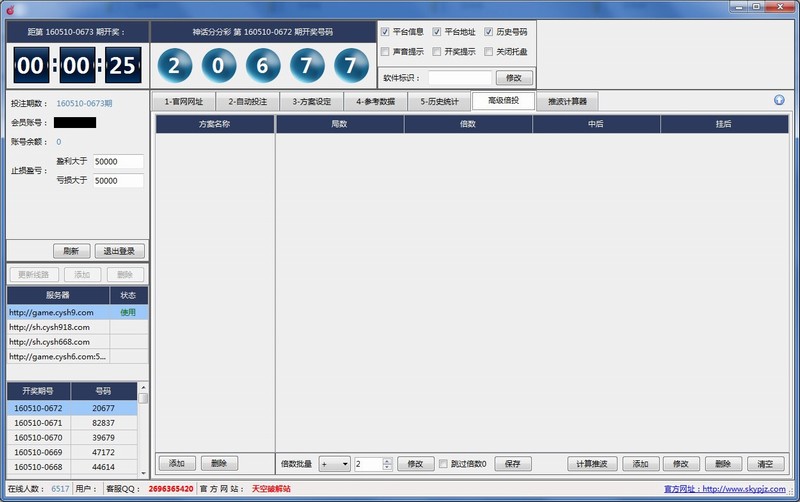800x502 pixels.
Task: Click the multiplier stepper up arrow
Action: coord(387,460)
